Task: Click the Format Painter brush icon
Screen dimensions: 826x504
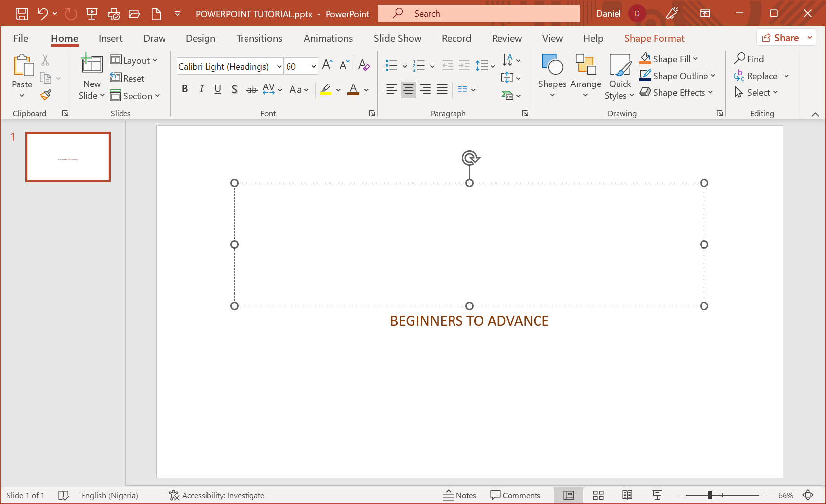Action: 46,95
